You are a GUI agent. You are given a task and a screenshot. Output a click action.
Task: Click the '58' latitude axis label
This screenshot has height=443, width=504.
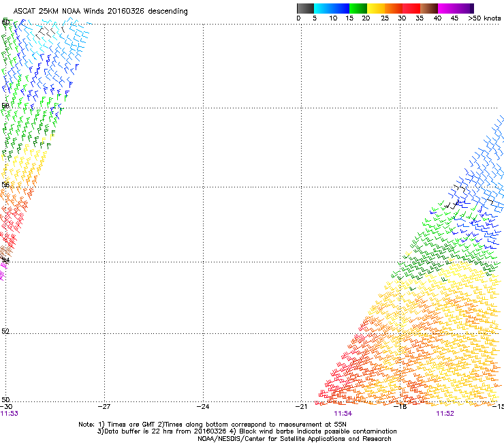click(x=5, y=106)
